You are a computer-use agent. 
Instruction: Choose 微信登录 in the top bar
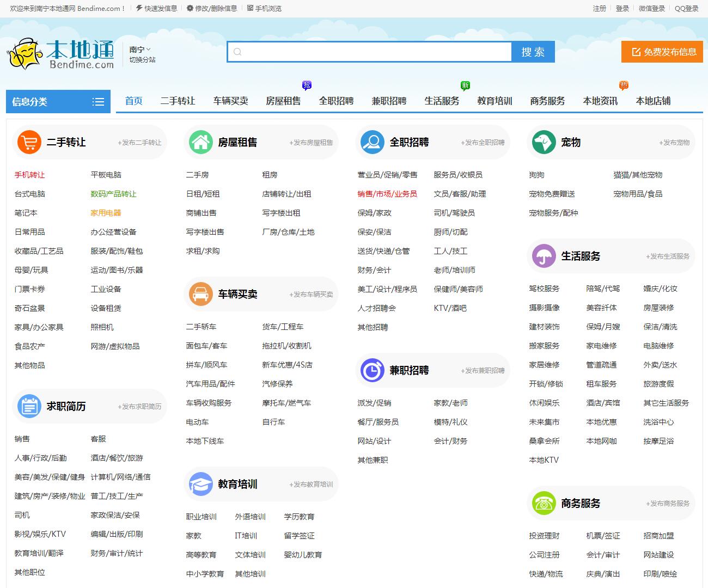(x=652, y=8)
